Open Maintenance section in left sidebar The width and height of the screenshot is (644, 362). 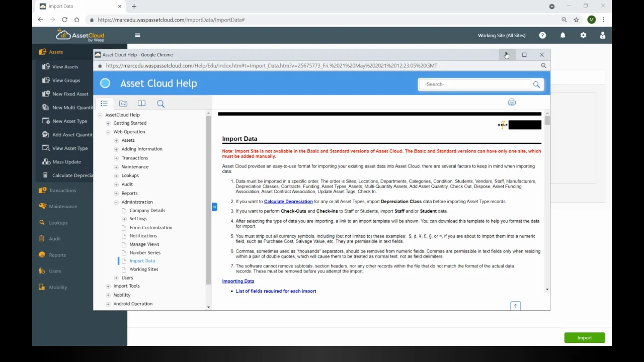pyautogui.click(x=63, y=206)
